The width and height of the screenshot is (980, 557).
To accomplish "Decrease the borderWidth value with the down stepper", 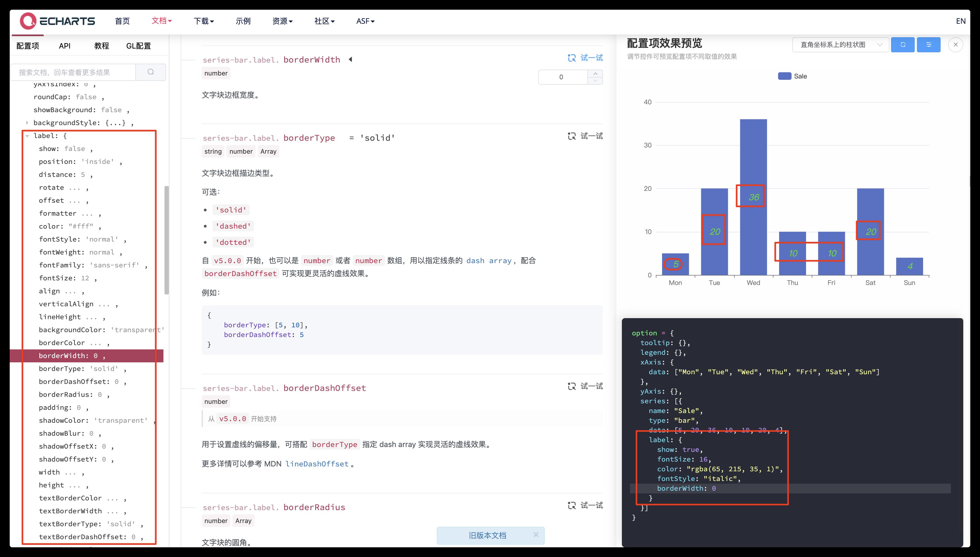I will click(595, 81).
